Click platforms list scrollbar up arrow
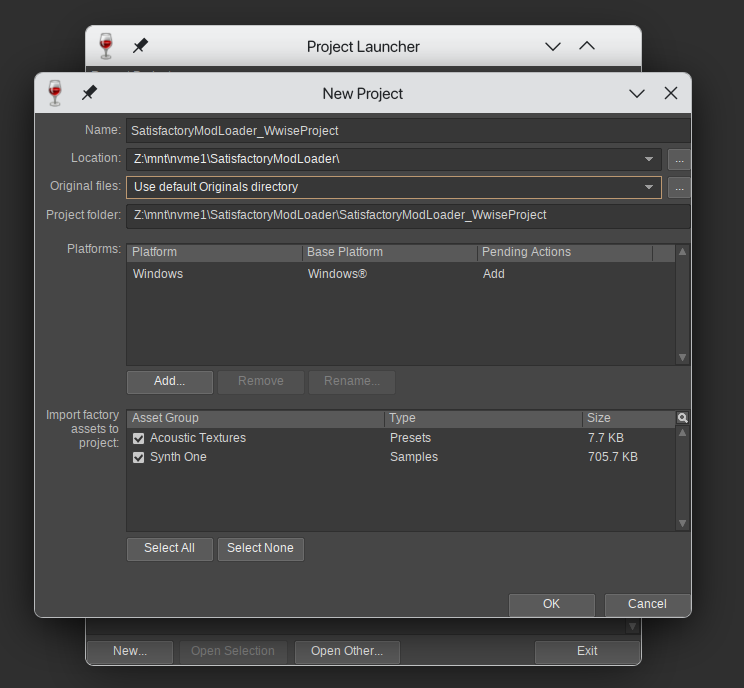The image size is (744, 688). (682, 252)
